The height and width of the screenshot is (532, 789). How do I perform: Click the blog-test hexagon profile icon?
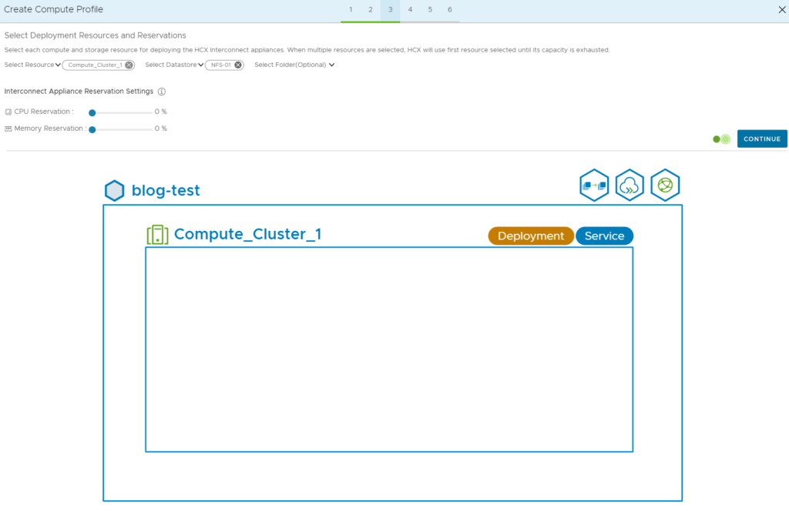[x=114, y=191]
